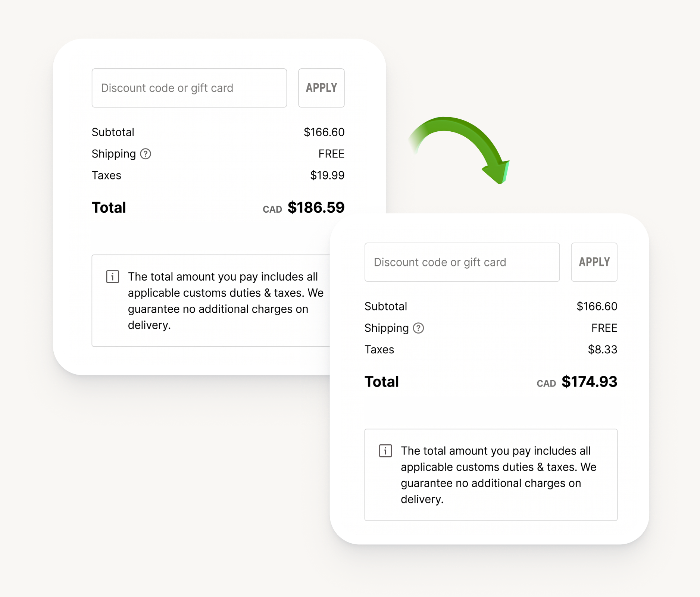Select the $186.59 total amount

pos(316,208)
